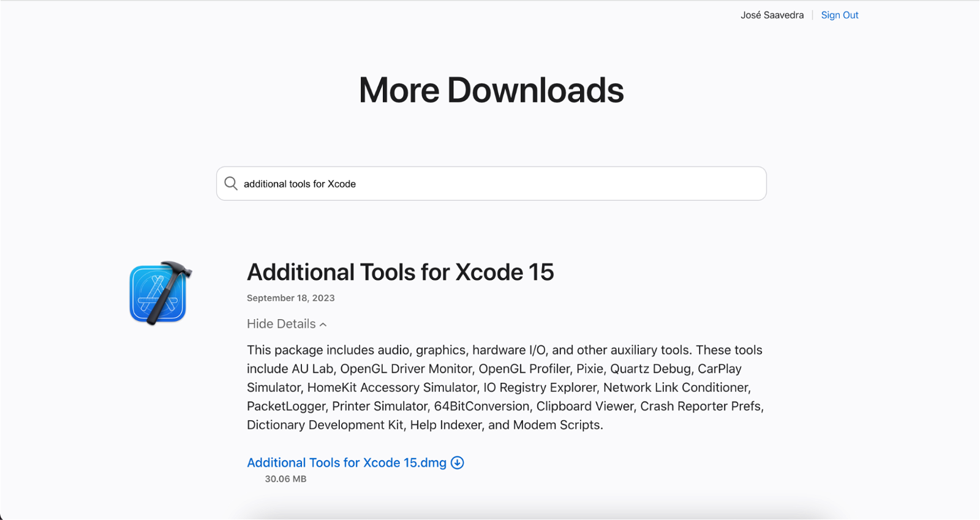Sign out via the Sign Out link
The width and height of the screenshot is (980, 520).
coord(839,15)
